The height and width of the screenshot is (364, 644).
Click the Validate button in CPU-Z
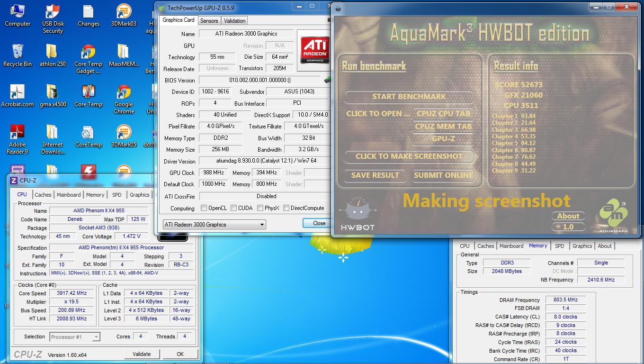click(142, 354)
